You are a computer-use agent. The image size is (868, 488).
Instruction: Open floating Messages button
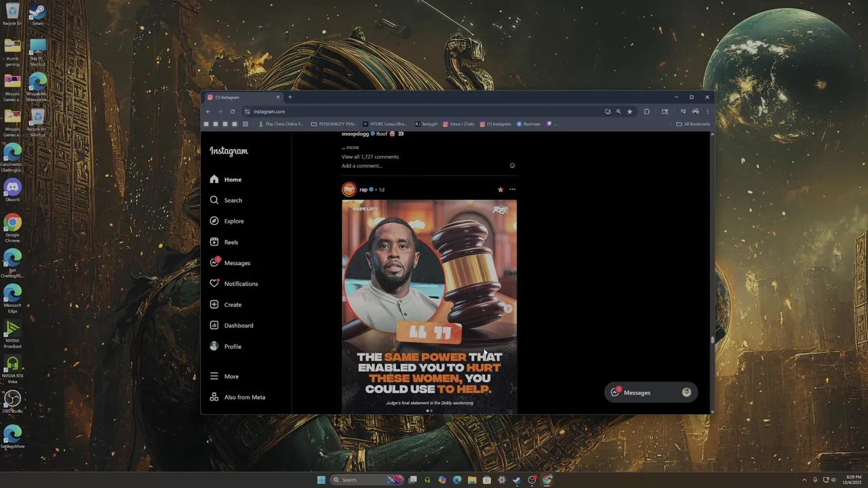pyautogui.click(x=651, y=392)
